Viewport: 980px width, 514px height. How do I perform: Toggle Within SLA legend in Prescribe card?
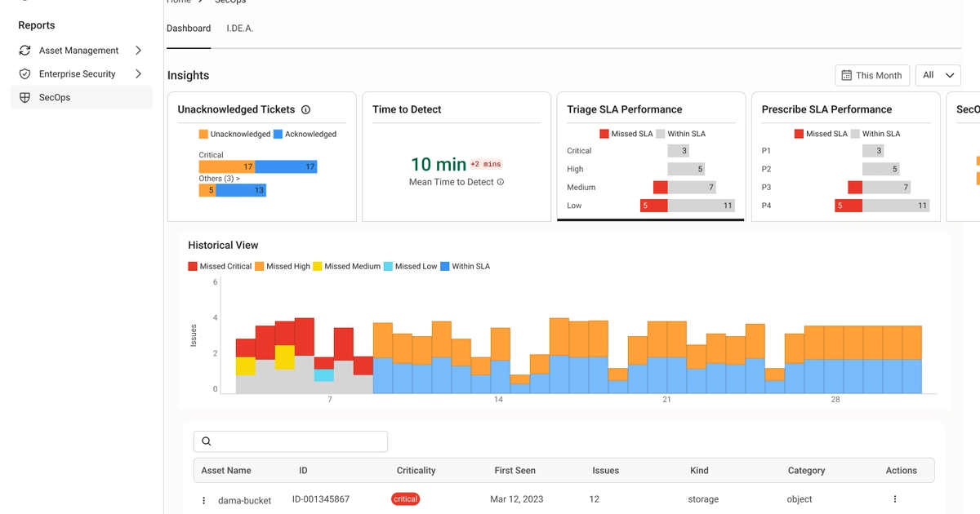(x=875, y=134)
